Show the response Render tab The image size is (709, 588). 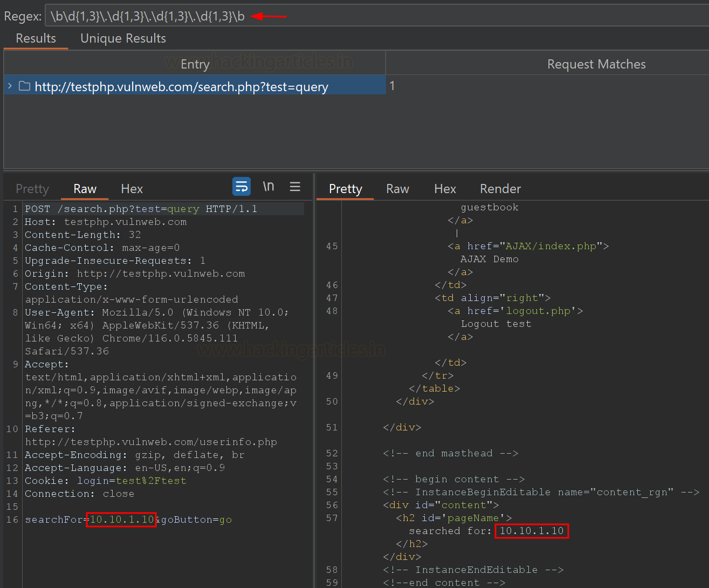(x=500, y=189)
